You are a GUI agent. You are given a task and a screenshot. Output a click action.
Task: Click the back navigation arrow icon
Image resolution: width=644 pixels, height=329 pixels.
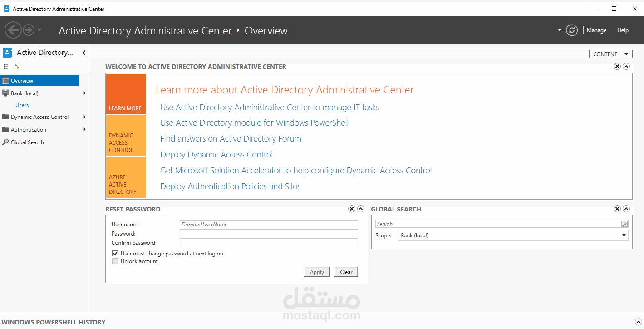coord(13,30)
